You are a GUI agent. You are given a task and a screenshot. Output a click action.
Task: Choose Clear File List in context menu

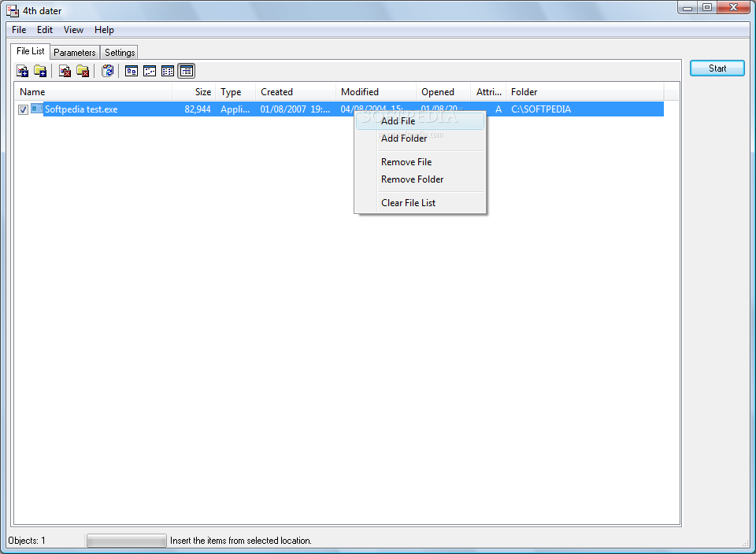point(420,203)
